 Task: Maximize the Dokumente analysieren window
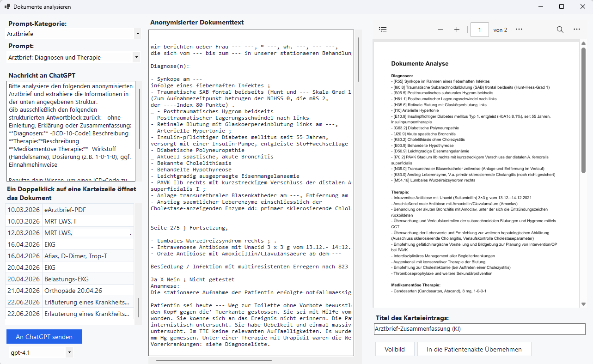561,7
